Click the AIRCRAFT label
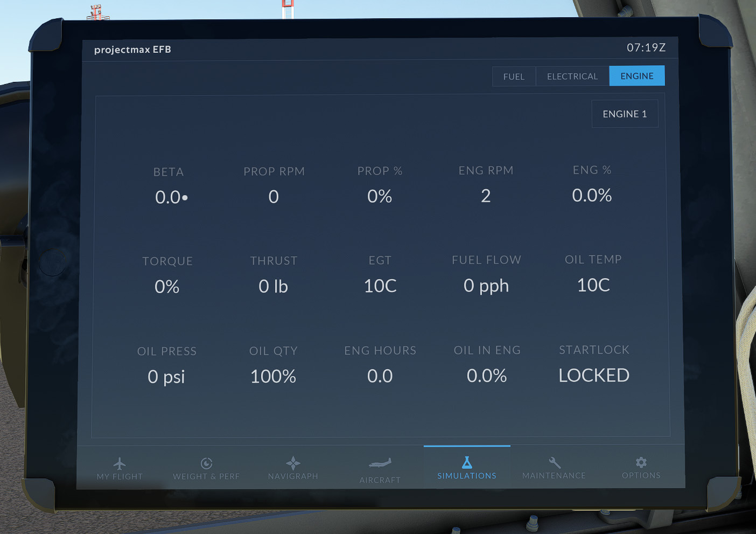The image size is (756, 534). pyautogui.click(x=380, y=480)
